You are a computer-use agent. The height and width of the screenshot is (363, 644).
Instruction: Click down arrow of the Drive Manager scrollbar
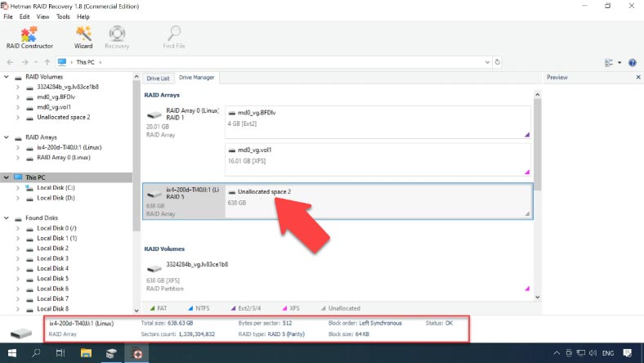[x=537, y=298]
